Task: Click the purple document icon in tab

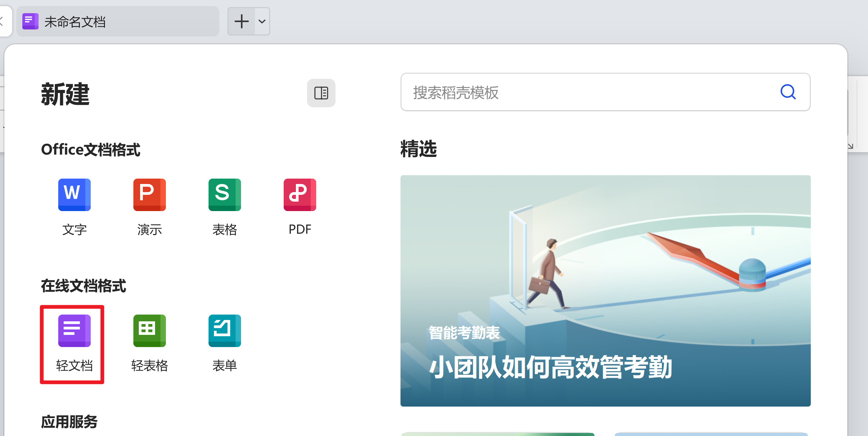Action: [x=30, y=21]
